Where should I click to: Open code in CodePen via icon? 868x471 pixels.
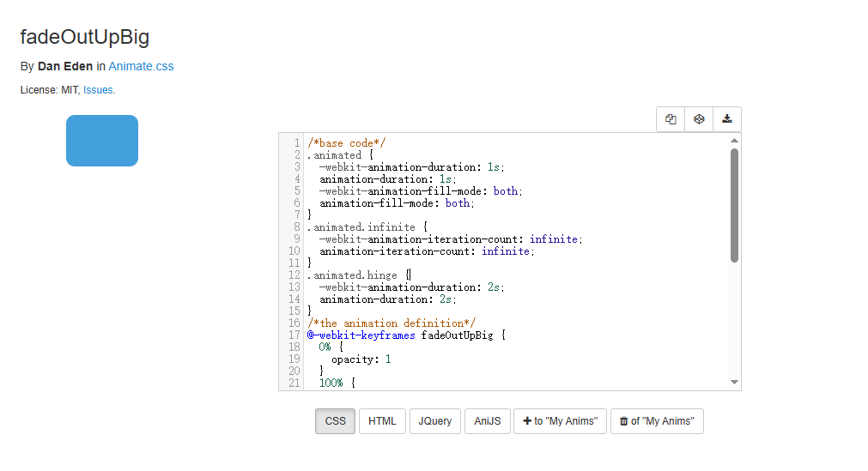tap(699, 119)
